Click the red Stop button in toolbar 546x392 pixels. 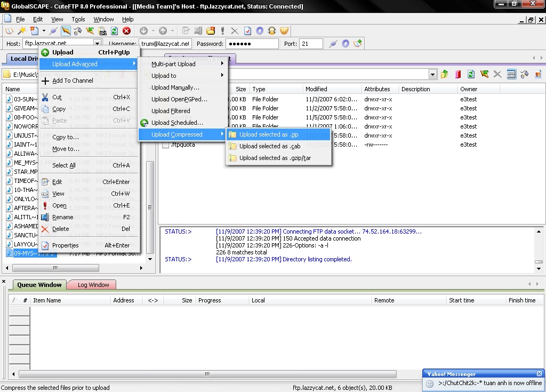point(126,31)
